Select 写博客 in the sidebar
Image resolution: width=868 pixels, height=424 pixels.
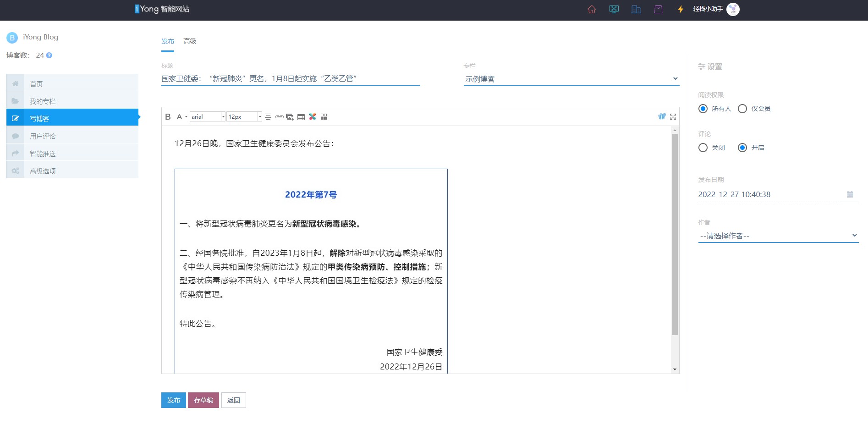[72, 118]
